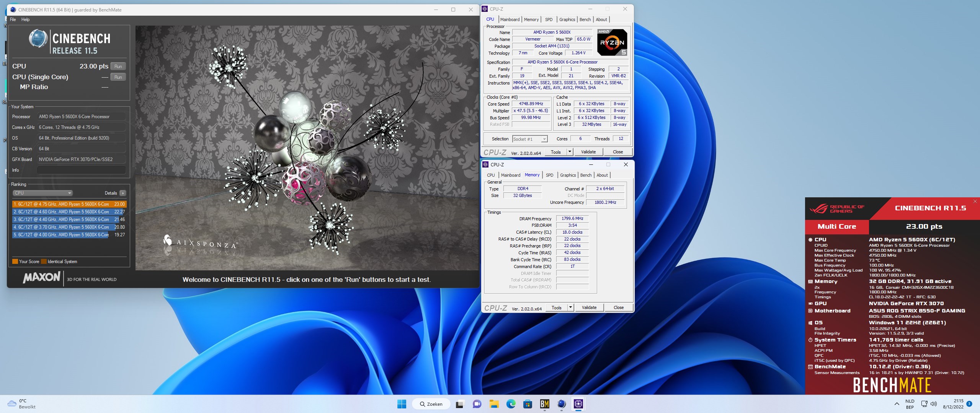Open the Help menu in CINEBENCH
The width and height of the screenshot is (980, 413).
click(x=25, y=20)
